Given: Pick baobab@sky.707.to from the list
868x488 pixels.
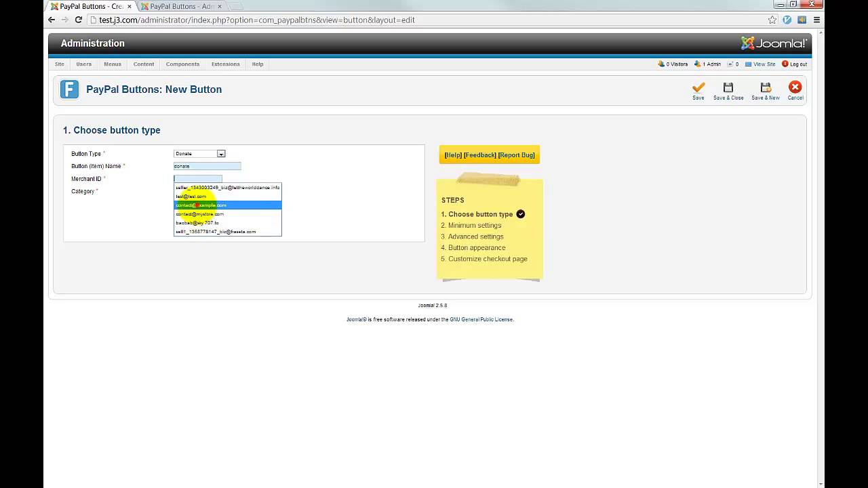Looking at the screenshot, I should (227, 223).
